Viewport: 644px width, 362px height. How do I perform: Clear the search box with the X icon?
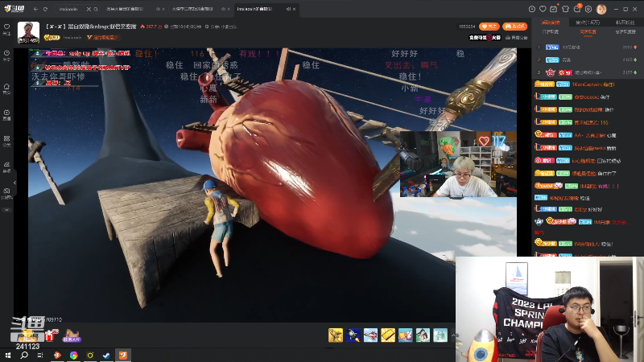(89, 9)
